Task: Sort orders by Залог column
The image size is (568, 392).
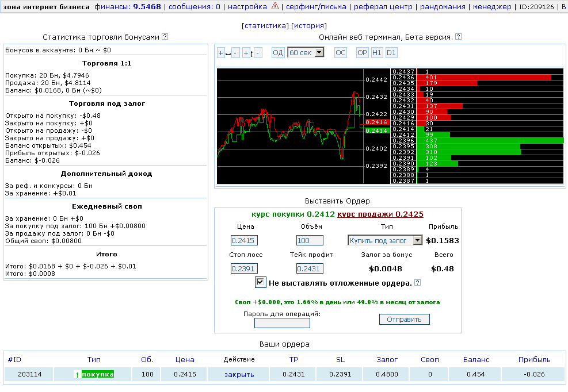Action: click(x=387, y=359)
